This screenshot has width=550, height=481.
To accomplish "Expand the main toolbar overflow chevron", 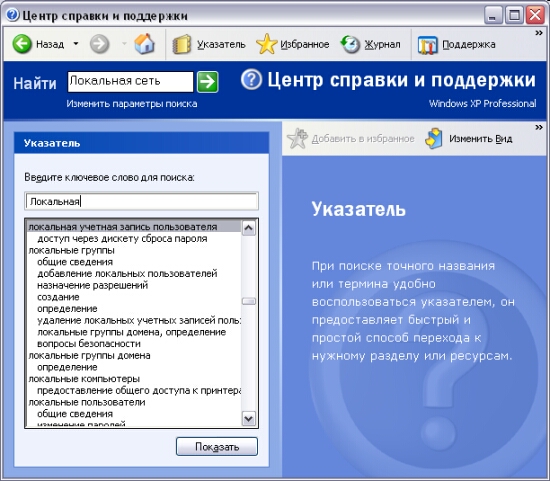I will point(538,33).
